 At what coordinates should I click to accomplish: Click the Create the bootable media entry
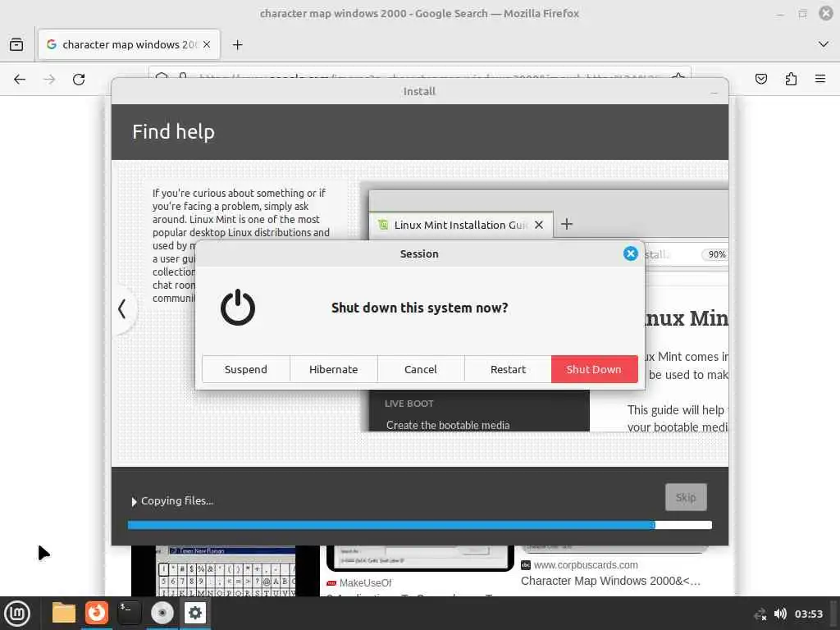click(x=448, y=425)
